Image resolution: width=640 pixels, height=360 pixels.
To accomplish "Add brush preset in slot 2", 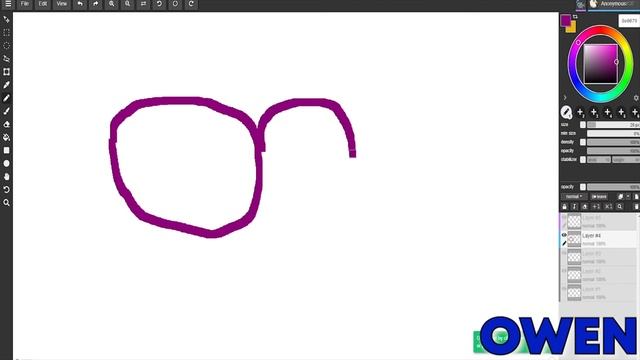I will click(580, 112).
